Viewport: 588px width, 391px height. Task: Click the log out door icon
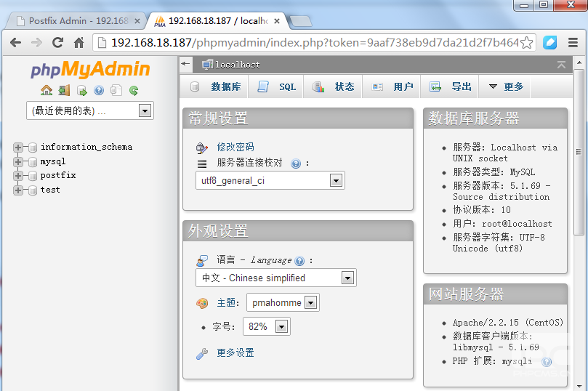tap(64, 90)
